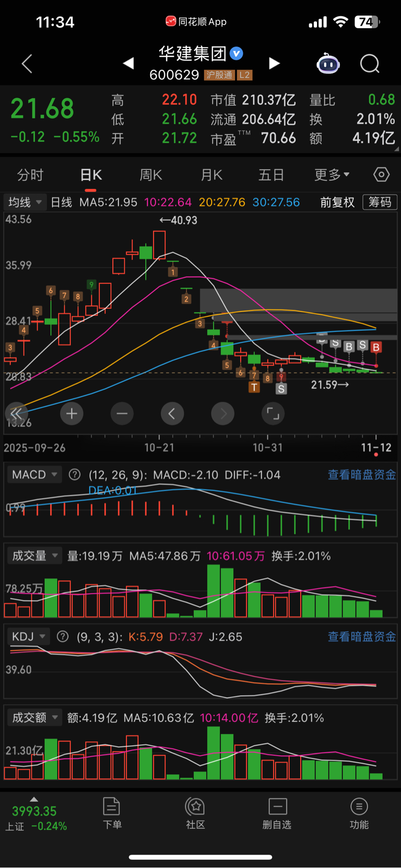Open the robot AI assistant
The height and width of the screenshot is (868, 401).
[328, 64]
